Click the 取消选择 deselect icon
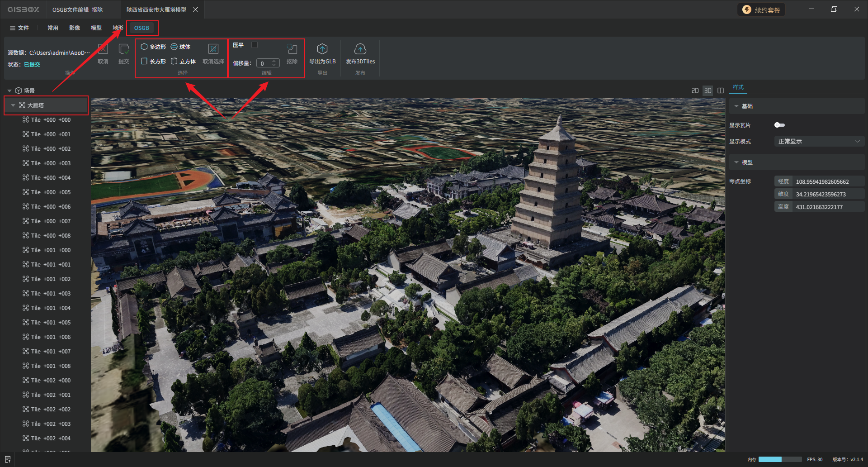Image resolution: width=868 pixels, height=467 pixels. click(x=213, y=49)
